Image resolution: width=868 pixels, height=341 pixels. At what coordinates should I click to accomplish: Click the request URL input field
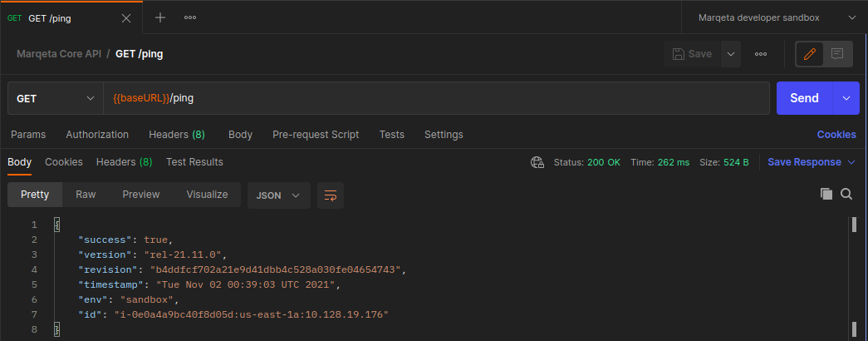pos(436,98)
